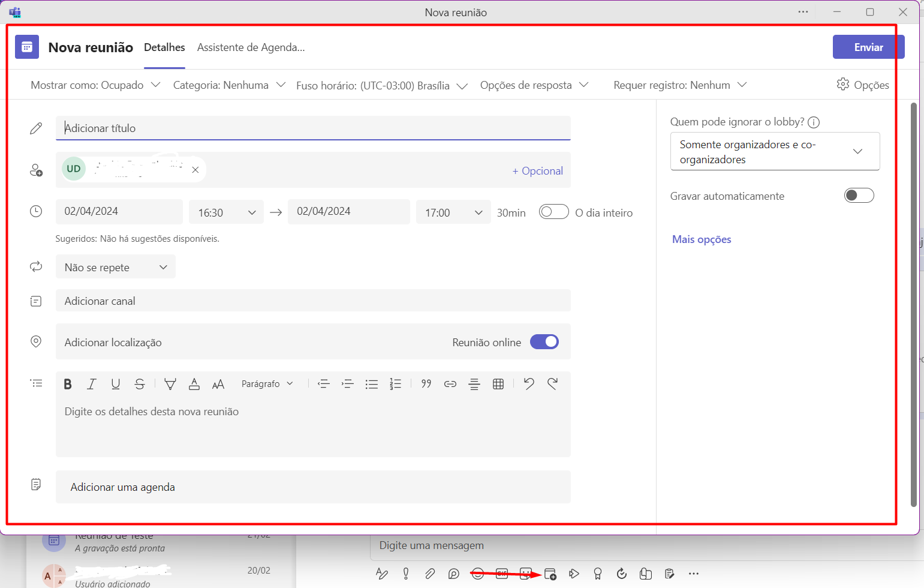Viewport: 924px width, 588px height.
Task: Open the 16:30 start time dropdown
Action: point(226,212)
